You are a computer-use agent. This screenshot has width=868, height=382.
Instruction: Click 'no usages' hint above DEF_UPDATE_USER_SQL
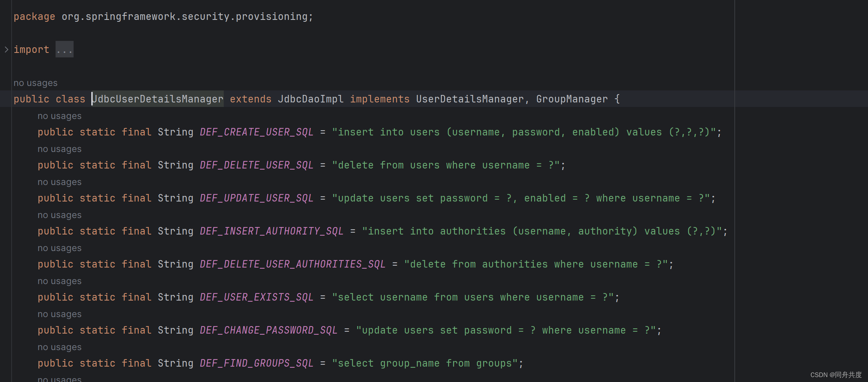coord(59,182)
